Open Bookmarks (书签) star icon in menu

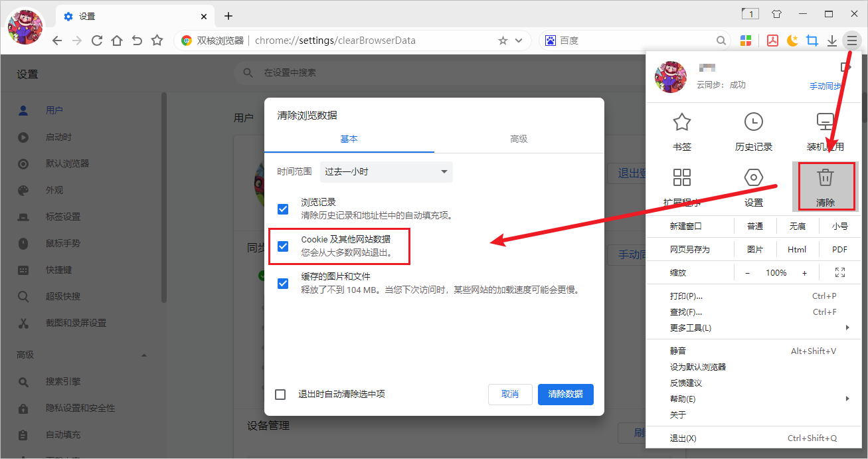pyautogui.click(x=681, y=122)
